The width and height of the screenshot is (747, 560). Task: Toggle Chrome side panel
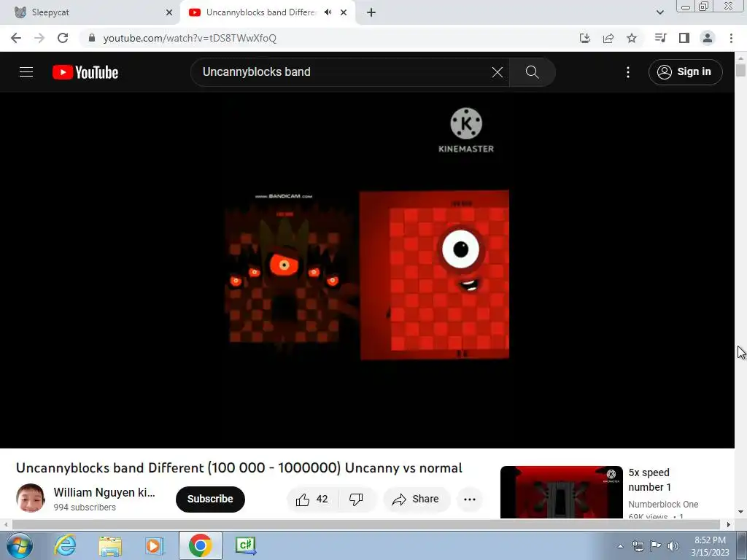click(684, 38)
